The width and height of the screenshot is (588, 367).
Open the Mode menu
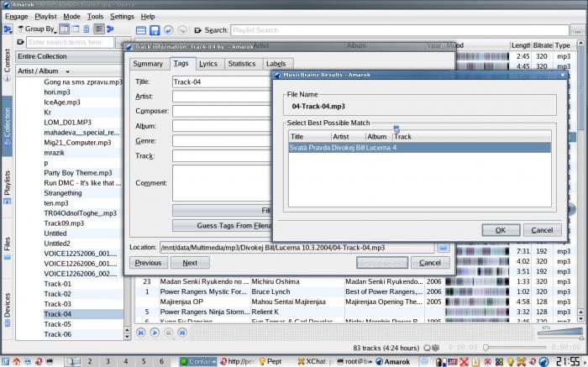pyautogui.click(x=71, y=17)
